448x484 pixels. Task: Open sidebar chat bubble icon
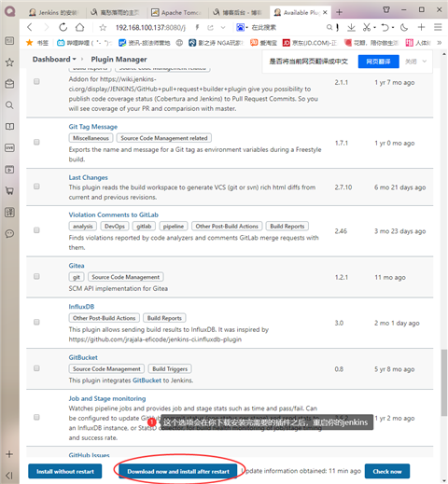point(9,234)
